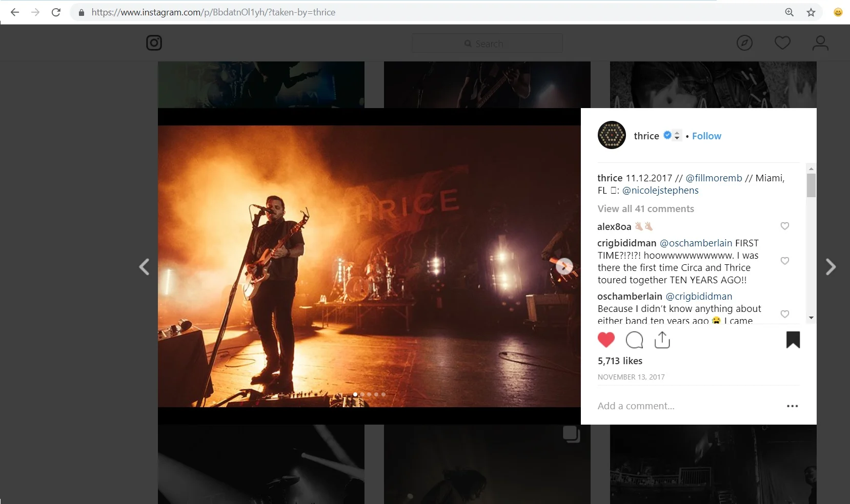Open alex8oa's profile from comment

(614, 226)
